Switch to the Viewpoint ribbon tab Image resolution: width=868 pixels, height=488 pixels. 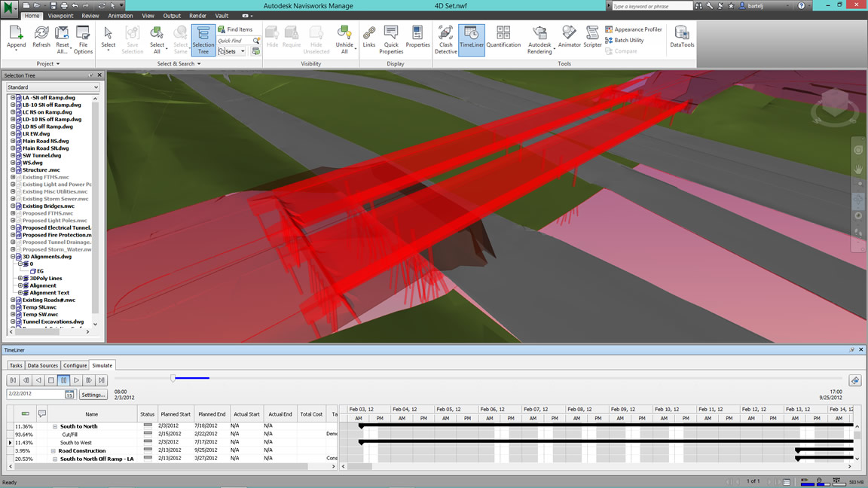(x=60, y=16)
